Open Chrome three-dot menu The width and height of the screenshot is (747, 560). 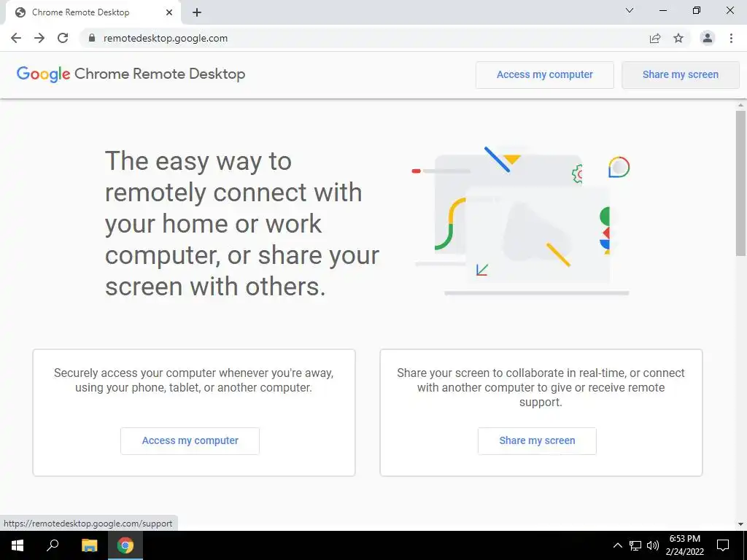731,38
